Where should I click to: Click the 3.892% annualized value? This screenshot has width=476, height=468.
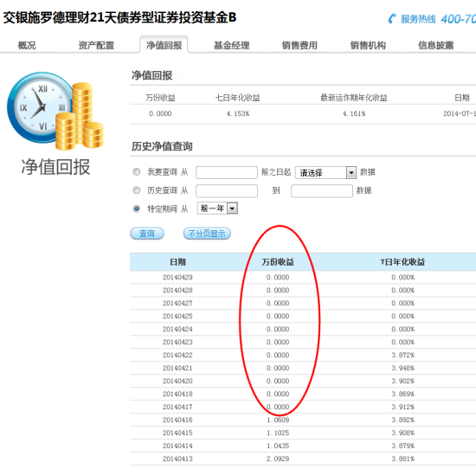[402, 420]
